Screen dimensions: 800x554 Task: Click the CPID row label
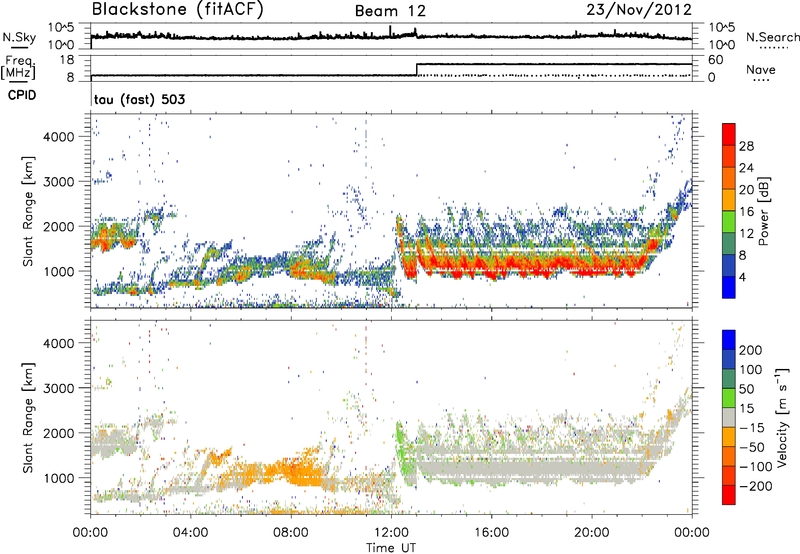(x=22, y=95)
